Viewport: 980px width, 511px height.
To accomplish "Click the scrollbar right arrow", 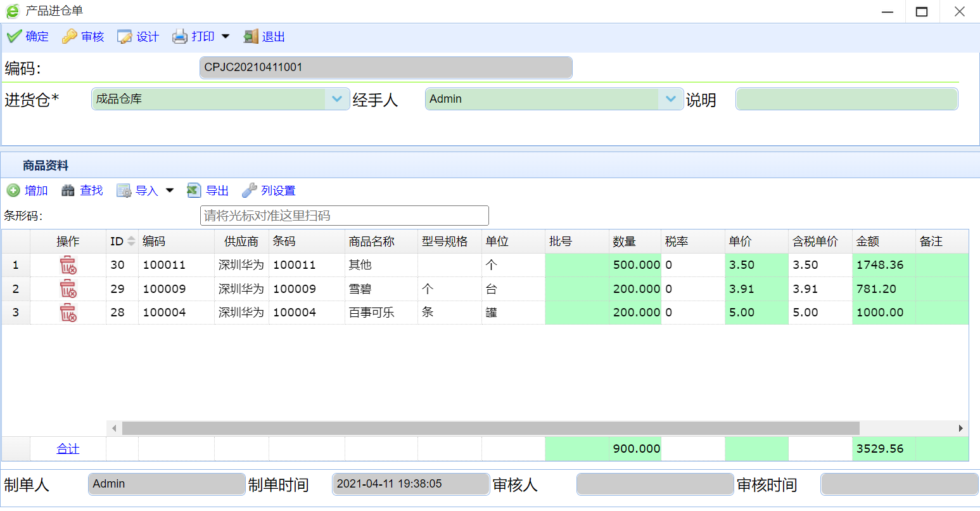I will point(961,429).
